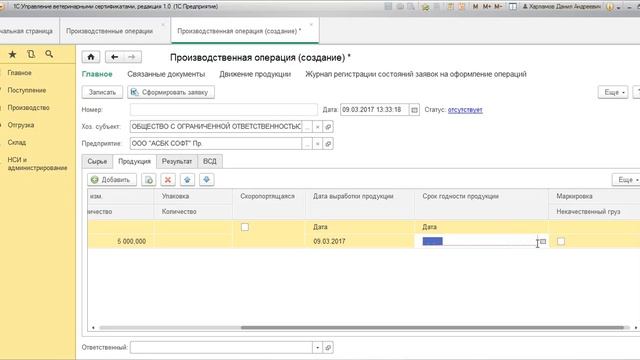
Task: Click the panel layout icon in title bar
Action: pyautogui.click(x=513, y=7)
